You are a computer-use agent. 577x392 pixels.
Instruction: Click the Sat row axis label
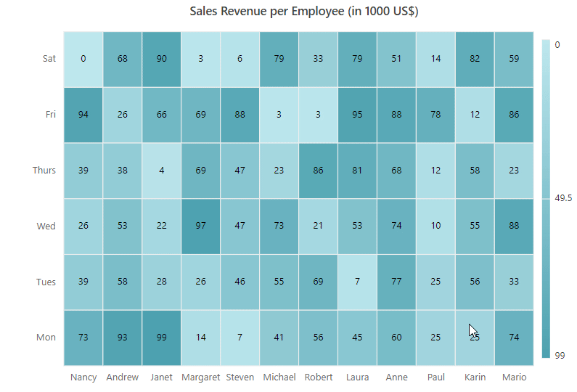click(x=49, y=59)
